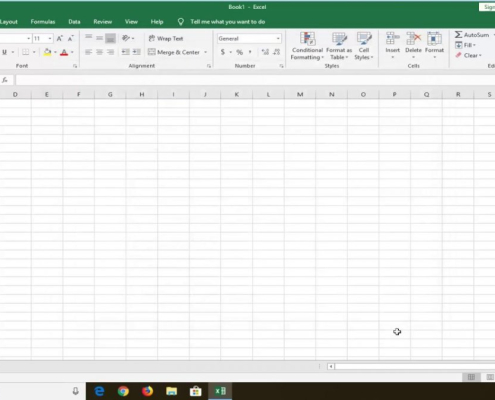Image resolution: width=495 pixels, height=400 pixels.
Task: Expand the Underline style arrow
Action: pos(13,52)
